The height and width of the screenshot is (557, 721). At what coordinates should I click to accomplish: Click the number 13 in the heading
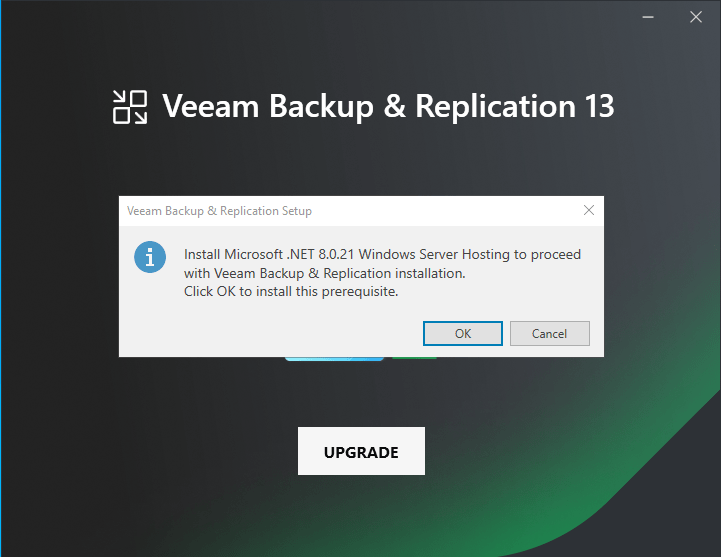[x=596, y=107]
